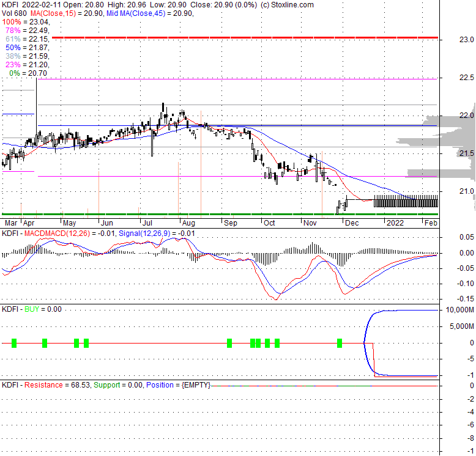Click the '50% = 21.87' Fibonacci level
Image resolution: width=476 pixels, height=456 pixels.
(28, 48)
